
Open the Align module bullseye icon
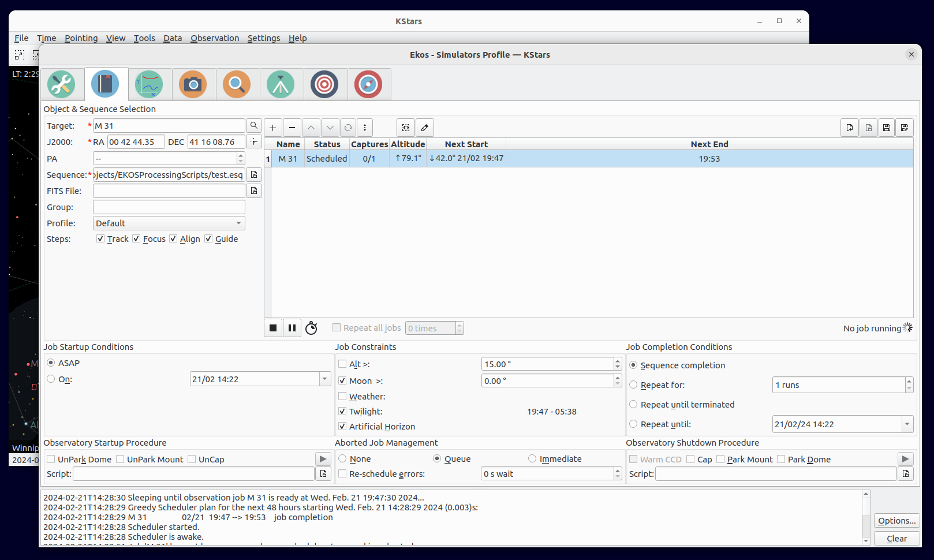coord(325,84)
